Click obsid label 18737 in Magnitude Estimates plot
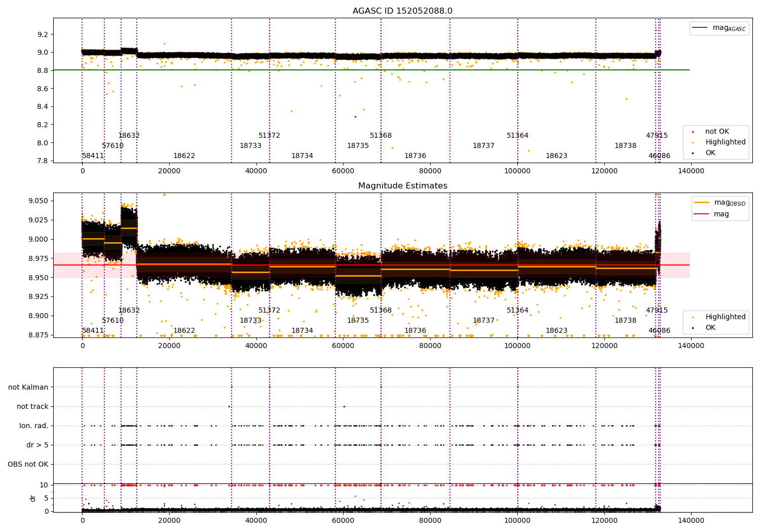This screenshot has height=532, width=760. pos(483,321)
